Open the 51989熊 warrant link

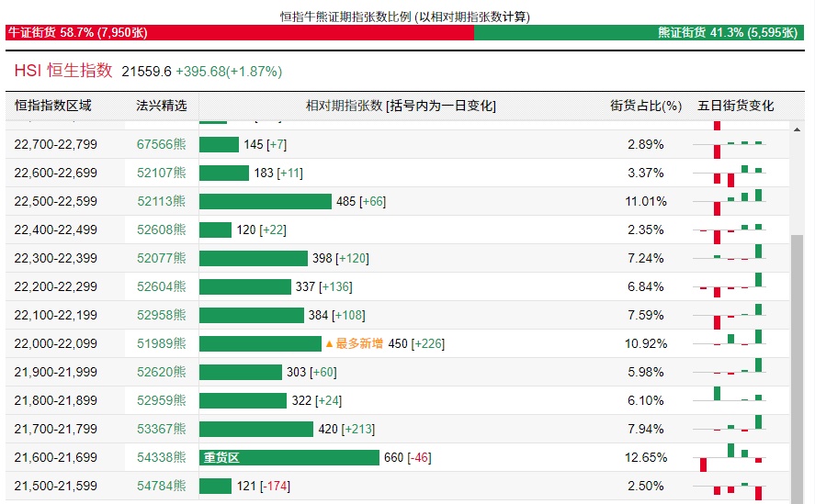click(x=161, y=343)
